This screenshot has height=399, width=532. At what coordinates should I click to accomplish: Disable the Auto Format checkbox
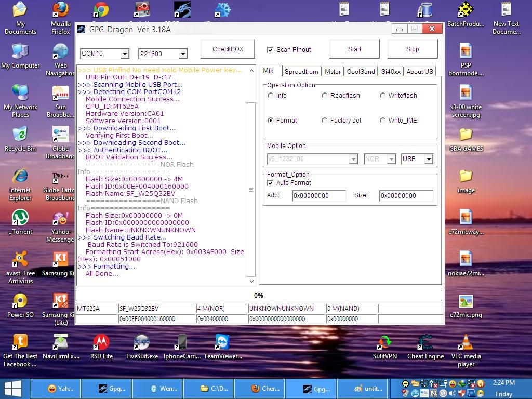click(270, 183)
